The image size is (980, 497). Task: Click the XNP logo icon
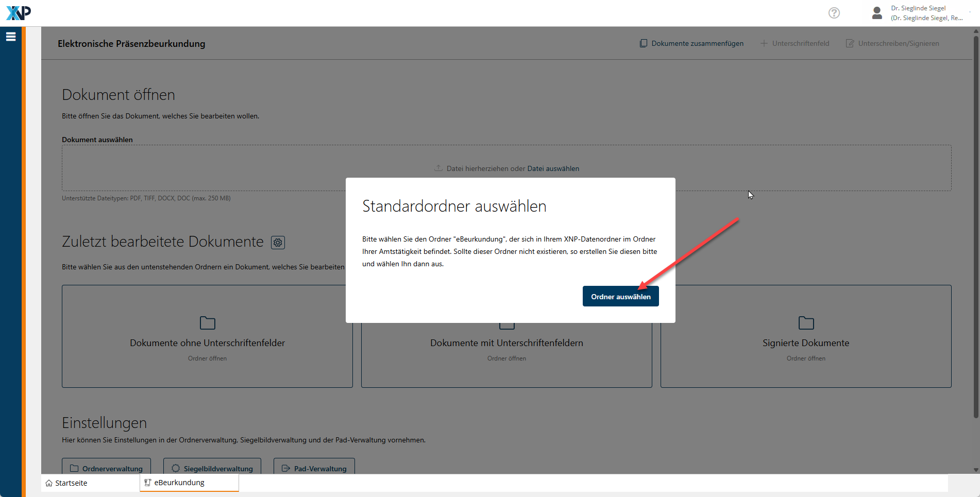coord(19,13)
